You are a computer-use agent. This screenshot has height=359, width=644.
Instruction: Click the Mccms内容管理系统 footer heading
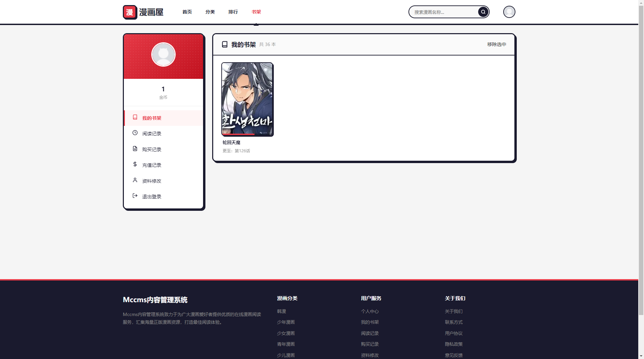click(x=155, y=300)
